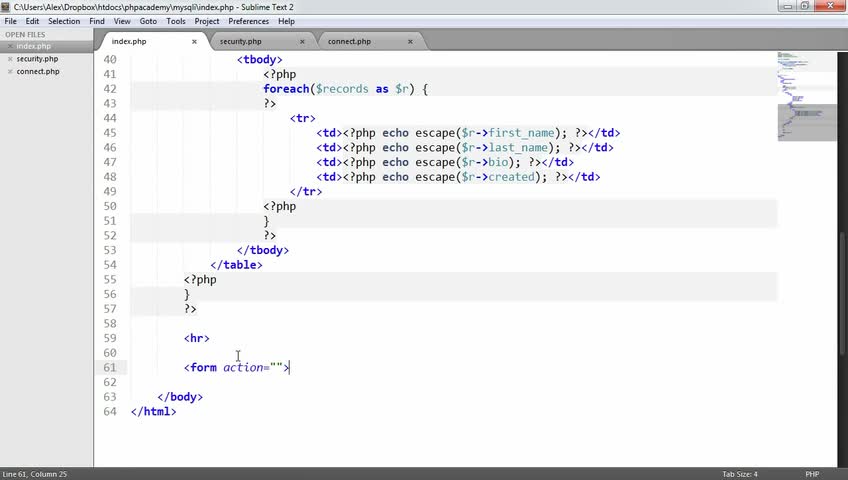Select connect.php in Open Files sidebar
Image resolution: width=848 pixels, height=480 pixels.
(x=38, y=71)
